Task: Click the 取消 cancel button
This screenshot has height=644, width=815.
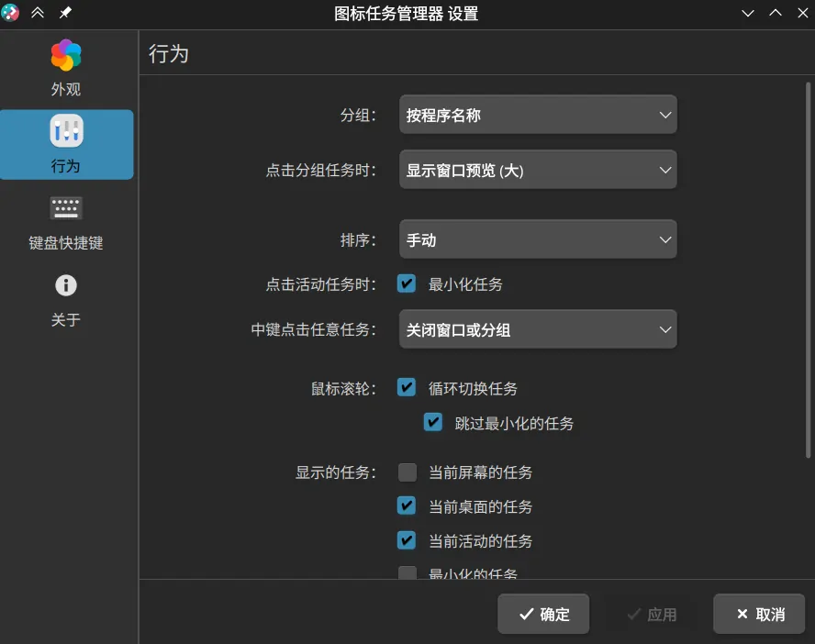Action: 759,614
